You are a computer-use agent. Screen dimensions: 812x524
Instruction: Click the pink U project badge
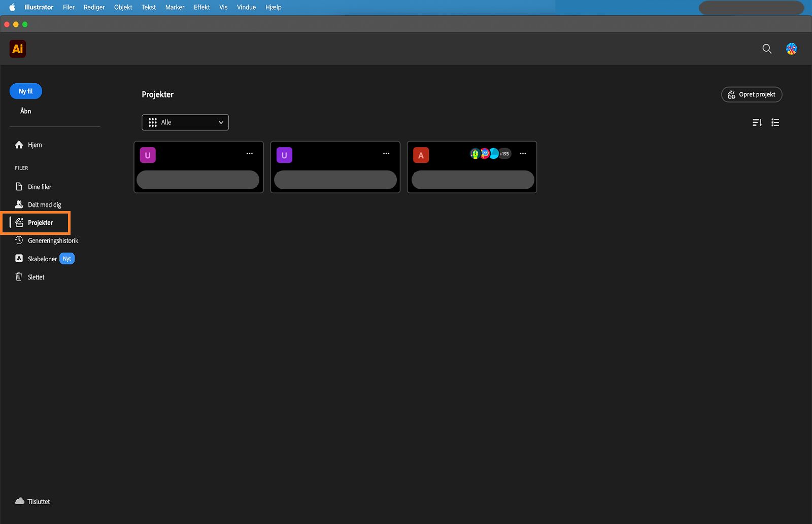click(x=148, y=155)
